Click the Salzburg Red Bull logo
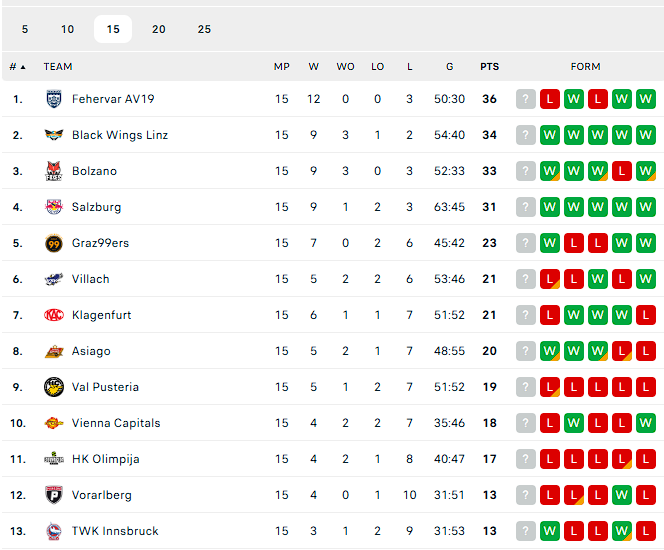 click(54, 207)
